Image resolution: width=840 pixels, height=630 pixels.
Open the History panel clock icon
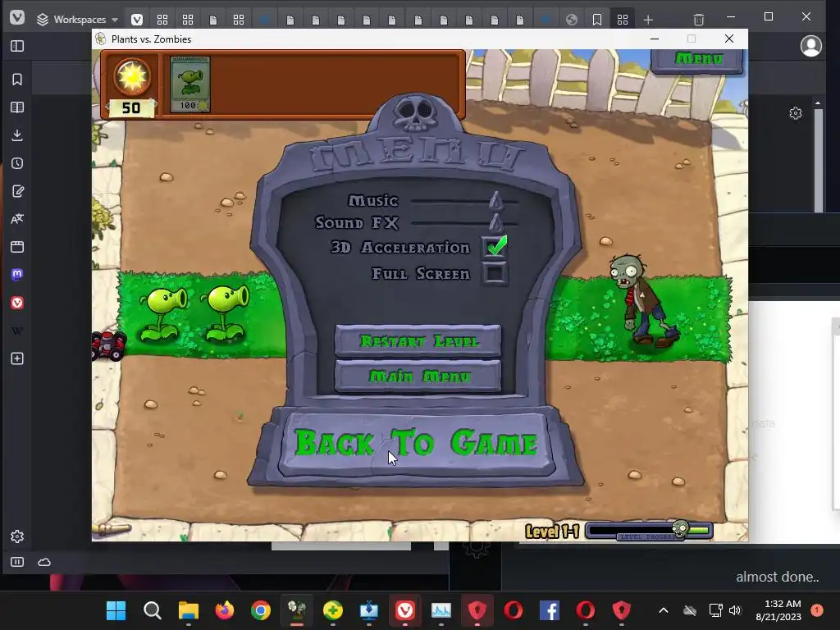[x=17, y=163]
